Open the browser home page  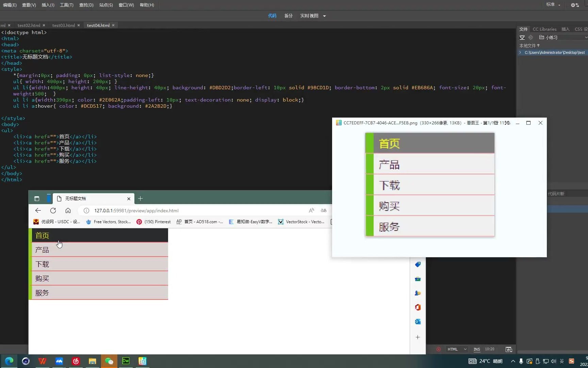(x=68, y=211)
